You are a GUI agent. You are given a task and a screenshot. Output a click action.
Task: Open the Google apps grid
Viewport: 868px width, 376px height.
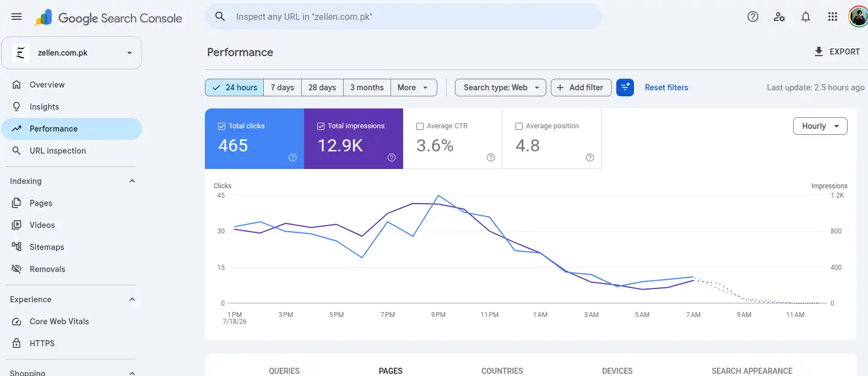coord(833,17)
